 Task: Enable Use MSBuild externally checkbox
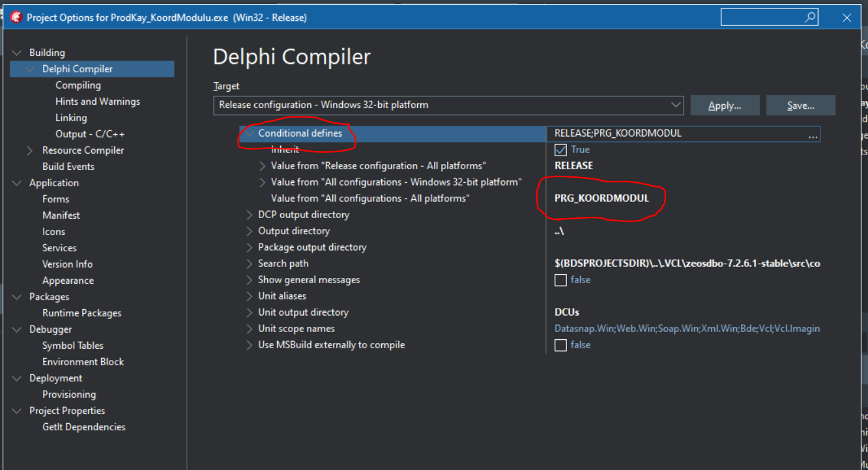pyautogui.click(x=560, y=345)
